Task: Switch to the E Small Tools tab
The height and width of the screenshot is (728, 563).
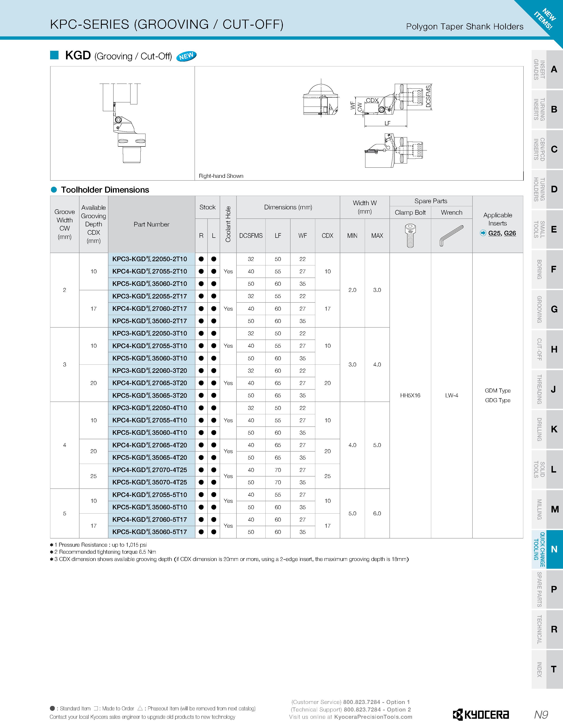Action: tap(547, 229)
